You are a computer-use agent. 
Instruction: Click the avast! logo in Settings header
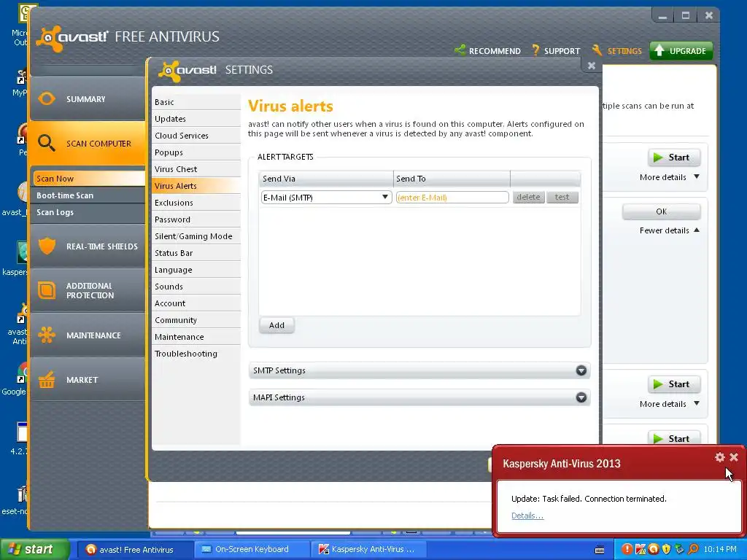[187, 71]
